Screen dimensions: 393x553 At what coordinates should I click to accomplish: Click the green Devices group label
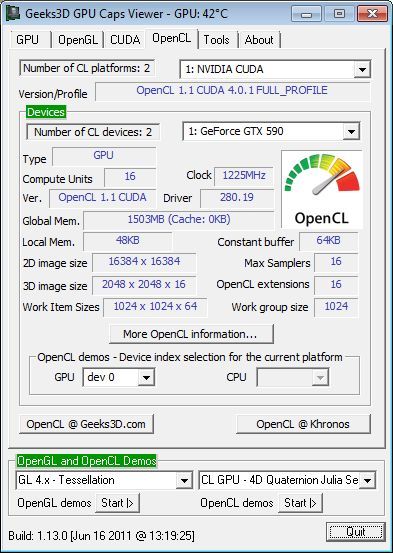(x=46, y=112)
